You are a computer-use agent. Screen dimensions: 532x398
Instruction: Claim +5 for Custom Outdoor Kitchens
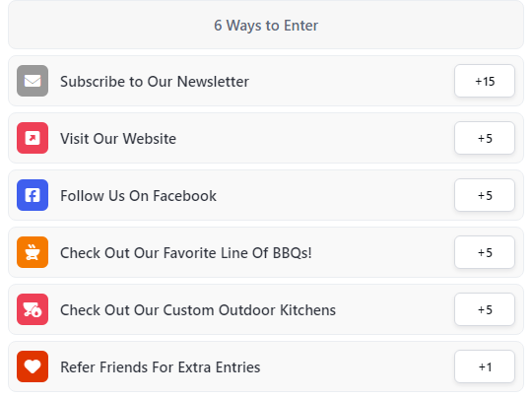pos(485,309)
